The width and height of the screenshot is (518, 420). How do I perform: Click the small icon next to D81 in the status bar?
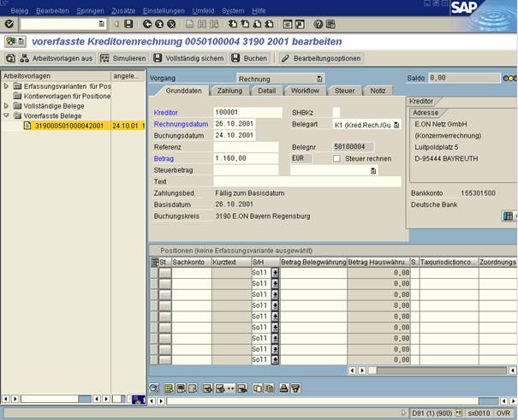[x=459, y=413]
